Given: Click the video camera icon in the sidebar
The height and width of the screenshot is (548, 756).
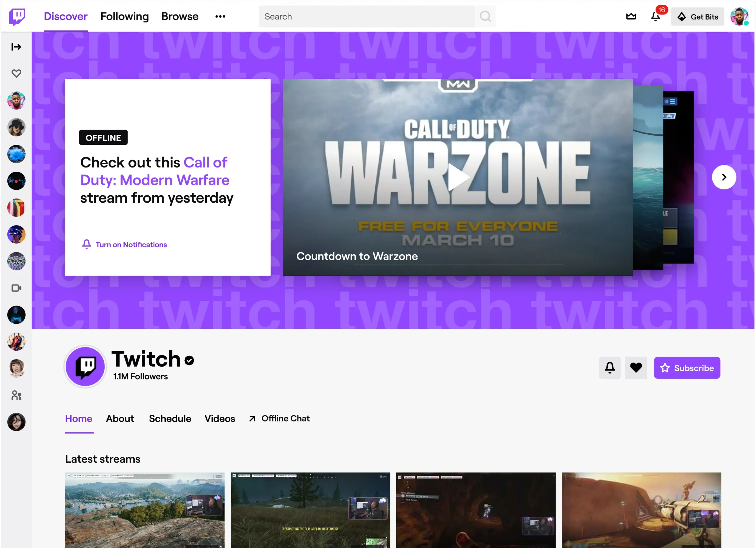Looking at the screenshot, I should [16, 288].
